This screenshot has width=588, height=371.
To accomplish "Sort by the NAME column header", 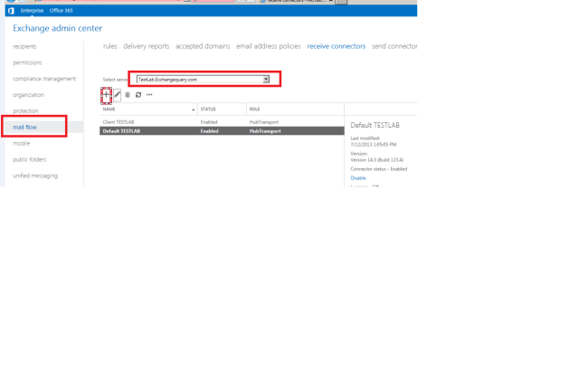I will coord(148,109).
